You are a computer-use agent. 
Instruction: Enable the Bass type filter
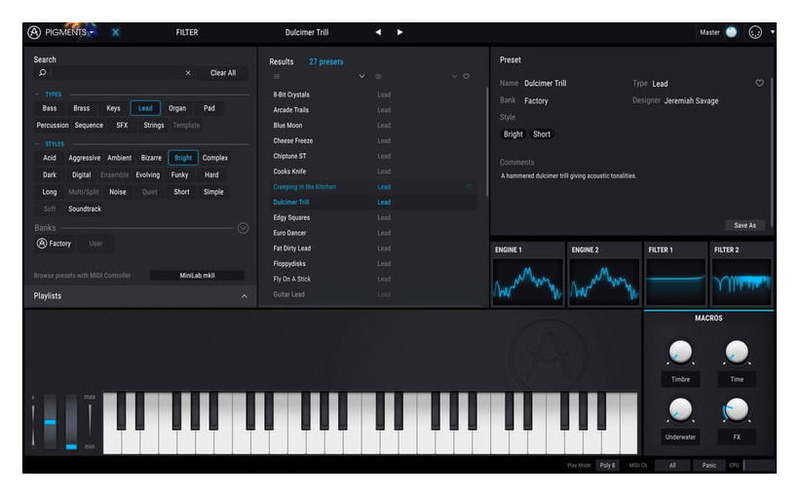pos(49,108)
